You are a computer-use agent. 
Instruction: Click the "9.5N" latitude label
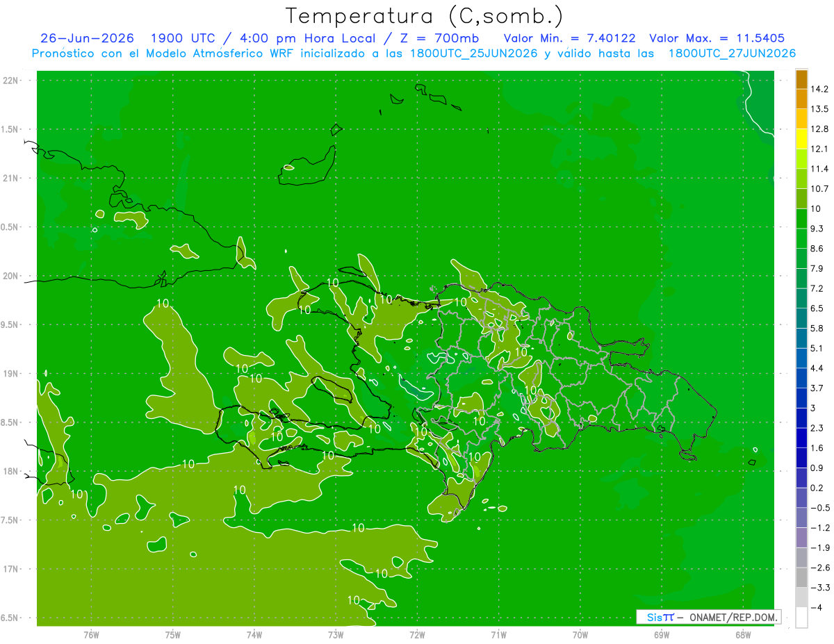(x=10, y=325)
